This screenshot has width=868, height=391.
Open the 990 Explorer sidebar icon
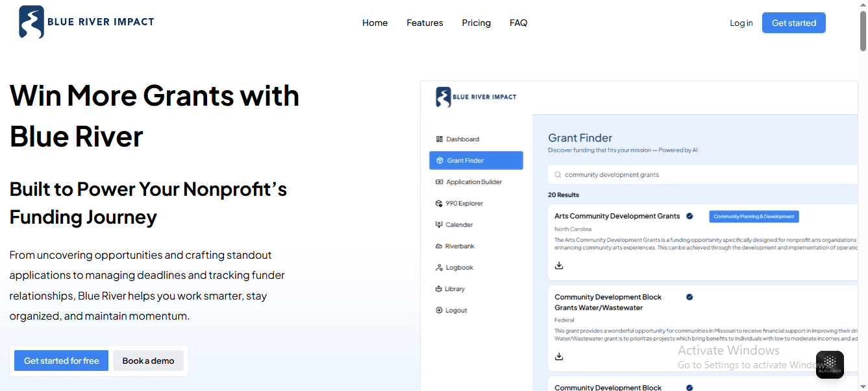(440, 204)
